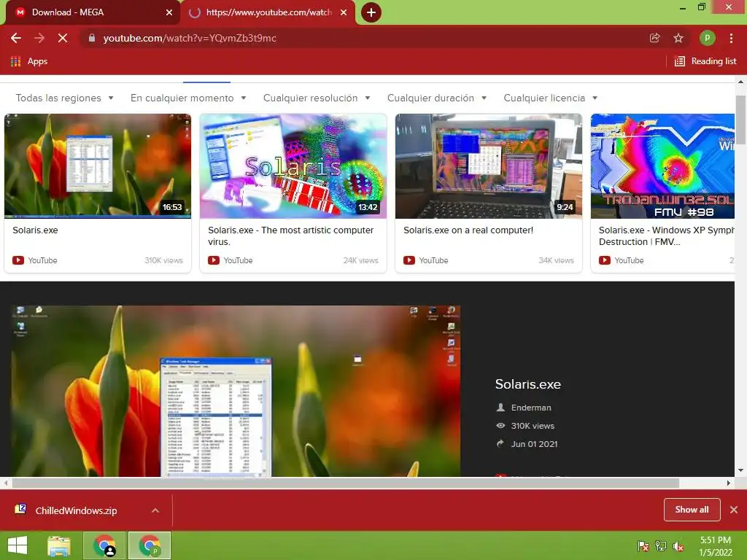Stop page loading with the X button
This screenshot has width=747, height=560.
(x=63, y=38)
